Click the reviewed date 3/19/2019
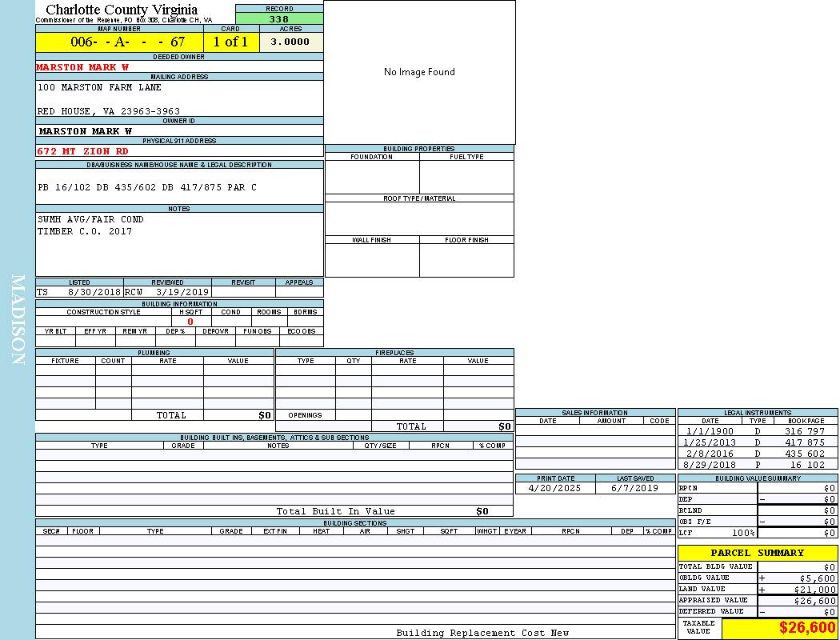Viewport: 840px width, 640px height. 182,292
